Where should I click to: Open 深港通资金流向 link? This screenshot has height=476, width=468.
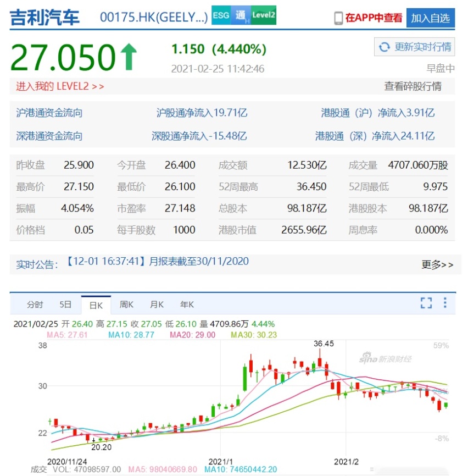(x=49, y=136)
